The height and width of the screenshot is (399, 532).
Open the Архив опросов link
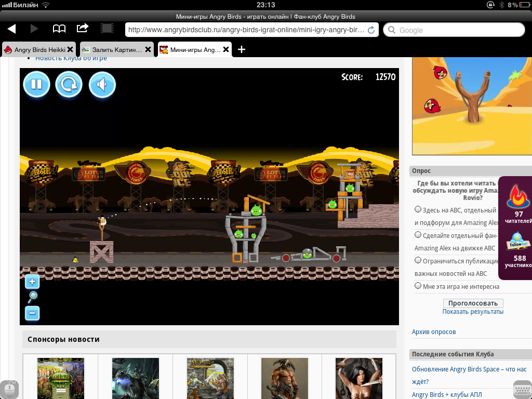tap(434, 332)
